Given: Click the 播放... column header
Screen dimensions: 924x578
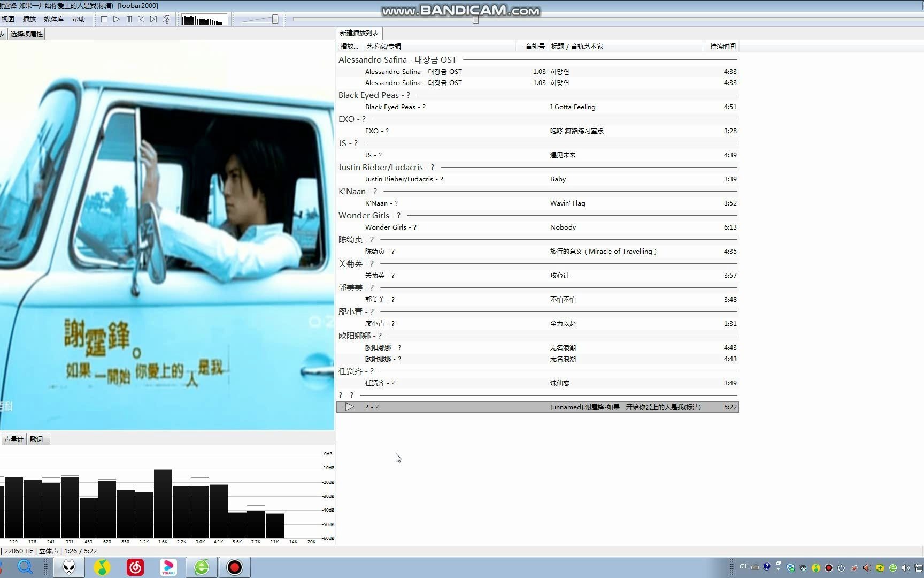Looking at the screenshot, I should pos(349,47).
